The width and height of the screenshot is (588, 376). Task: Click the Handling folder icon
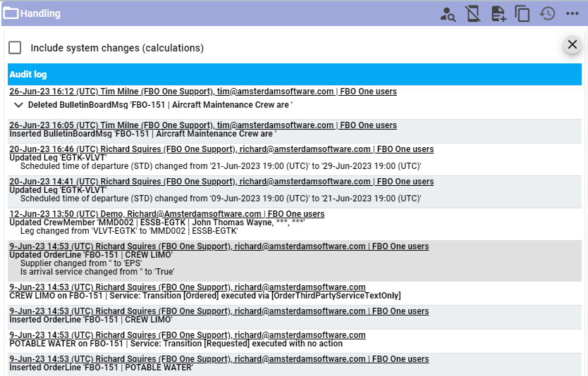click(x=11, y=13)
